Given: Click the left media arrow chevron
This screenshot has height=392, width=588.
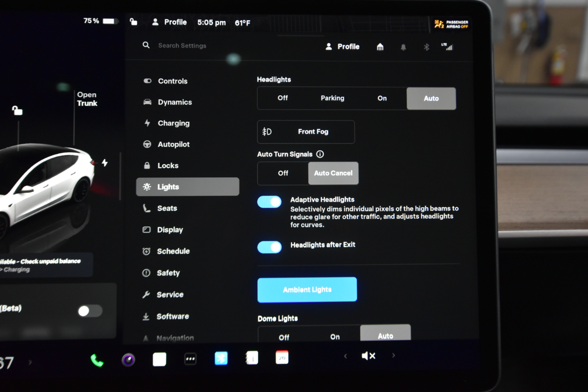Looking at the screenshot, I should point(345,356).
